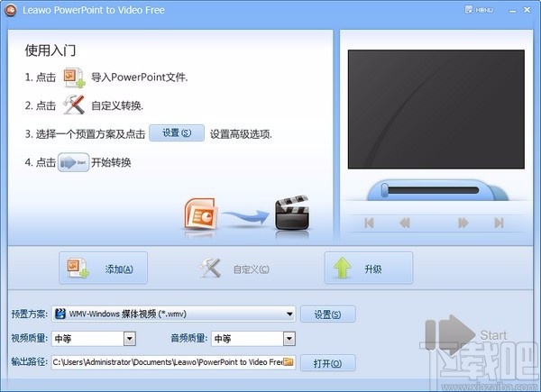Click the large Start conversion button
Image resolution: width=541 pixels, height=392 pixels.
466,335
